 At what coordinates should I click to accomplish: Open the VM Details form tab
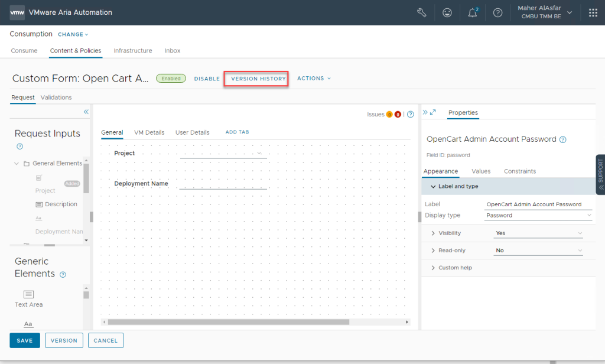(x=149, y=132)
